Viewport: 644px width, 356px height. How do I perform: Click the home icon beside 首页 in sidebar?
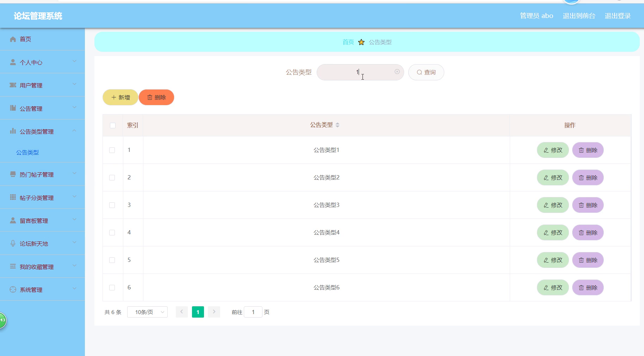[x=13, y=39]
